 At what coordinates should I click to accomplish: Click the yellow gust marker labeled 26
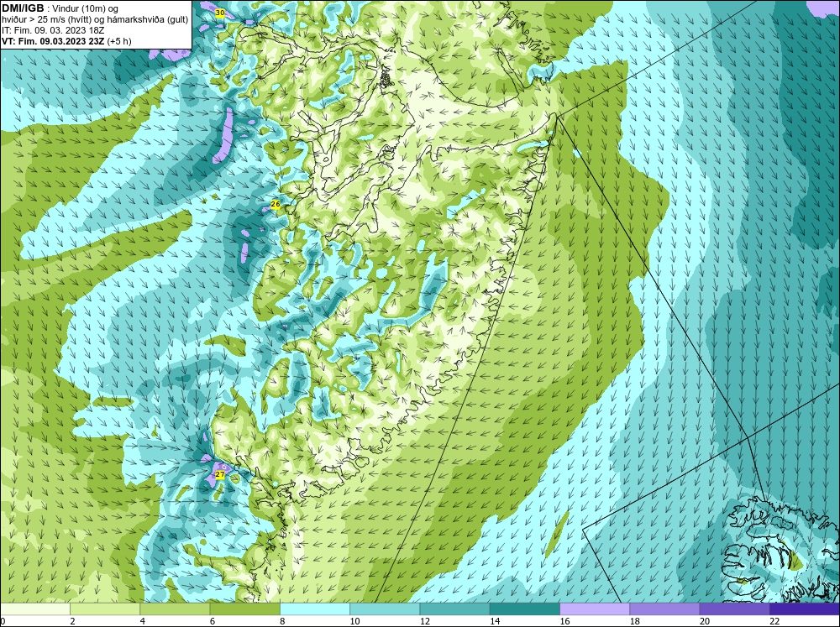click(x=276, y=204)
